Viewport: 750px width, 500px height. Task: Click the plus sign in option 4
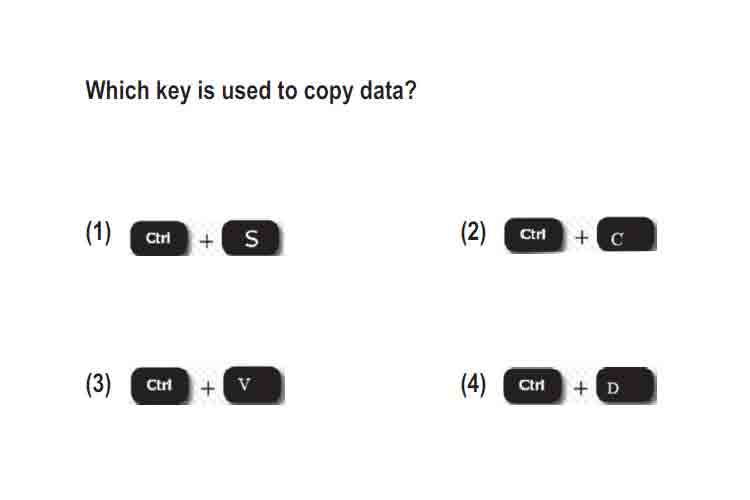tap(581, 388)
